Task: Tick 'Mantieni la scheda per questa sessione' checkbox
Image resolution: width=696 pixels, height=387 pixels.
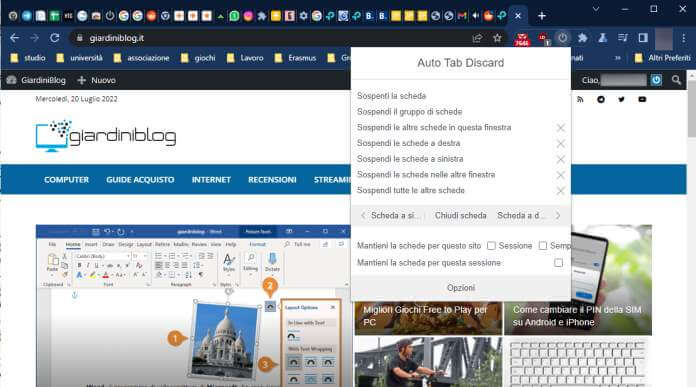Action: point(558,263)
